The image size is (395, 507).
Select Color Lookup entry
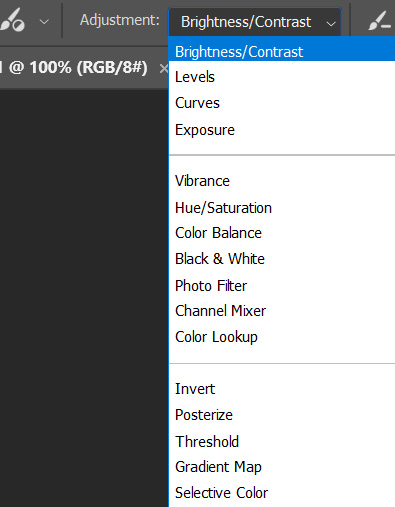click(x=282, y=337)
